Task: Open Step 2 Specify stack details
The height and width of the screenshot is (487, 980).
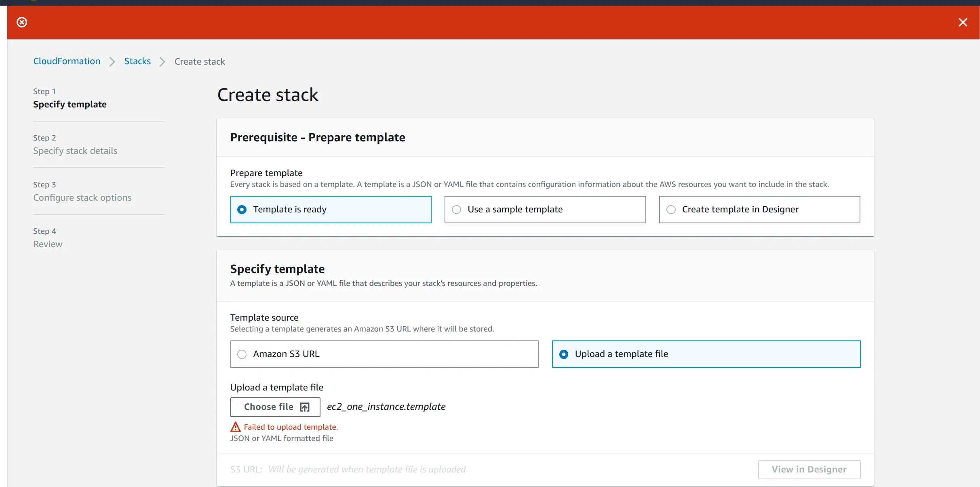Action: point(75,151)
